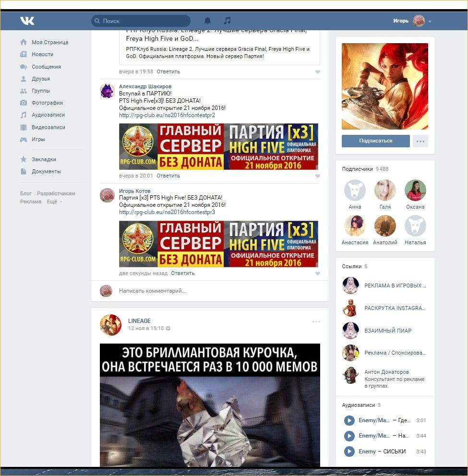Like Игорь Котов's comment
Viewport: 468px width, 476px height.
pos(318,274)
